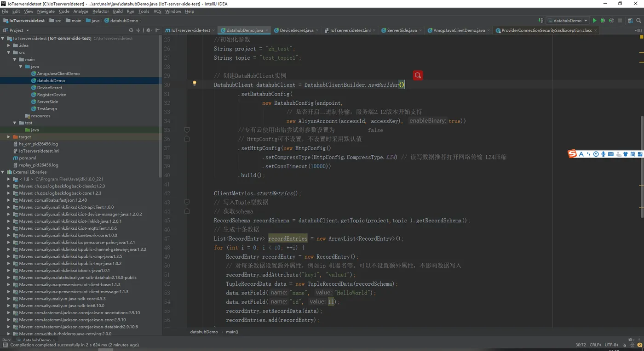644x351 pixels.
Task: Open Sogou skin shirt icon
Action: 626,154
